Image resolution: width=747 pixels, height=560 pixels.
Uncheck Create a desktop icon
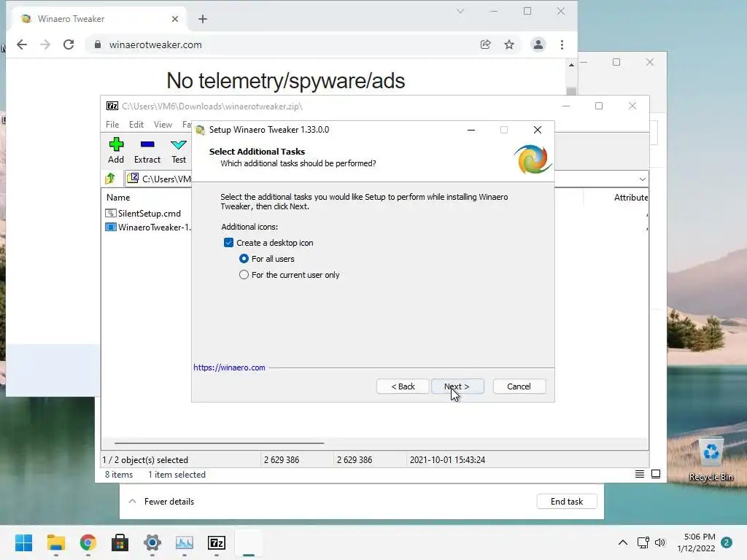pos(228,243)
